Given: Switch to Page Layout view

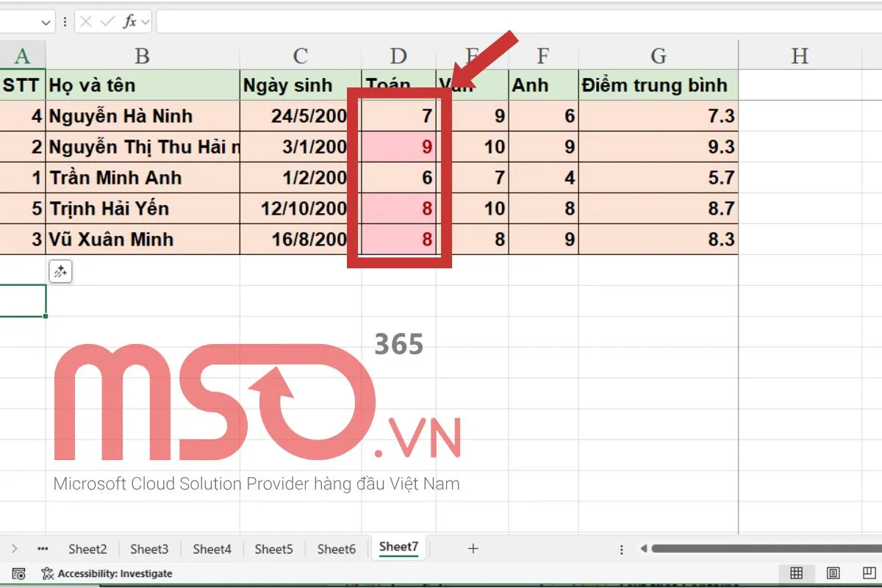Looking at the screenshot, I should 833,573.
